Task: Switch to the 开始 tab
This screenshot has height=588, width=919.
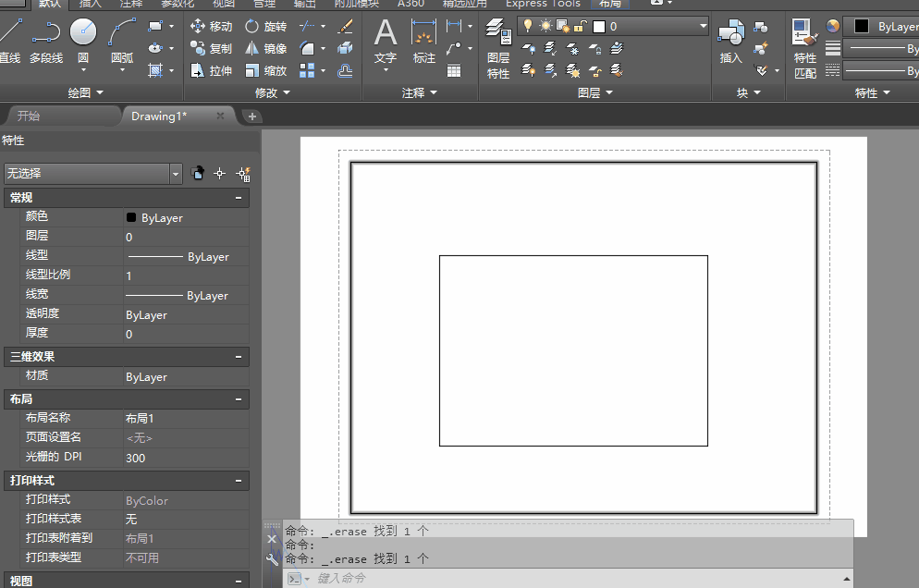Action: coord(29,116)
